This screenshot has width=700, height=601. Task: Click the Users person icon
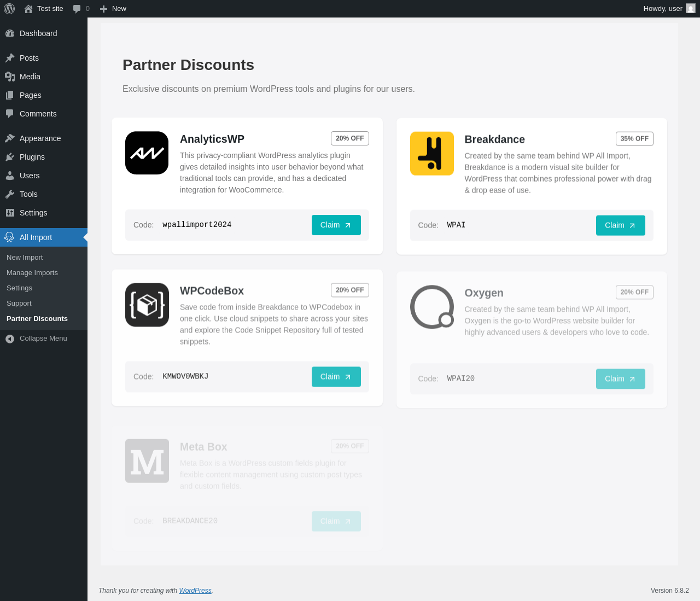pyautogui.click(x=10, y=176)
